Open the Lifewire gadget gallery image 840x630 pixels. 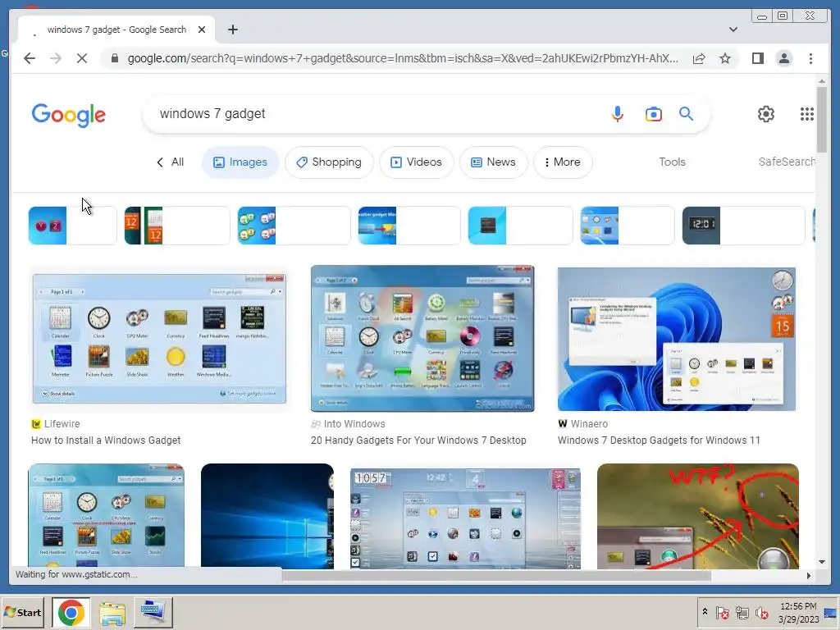(159, 339)
